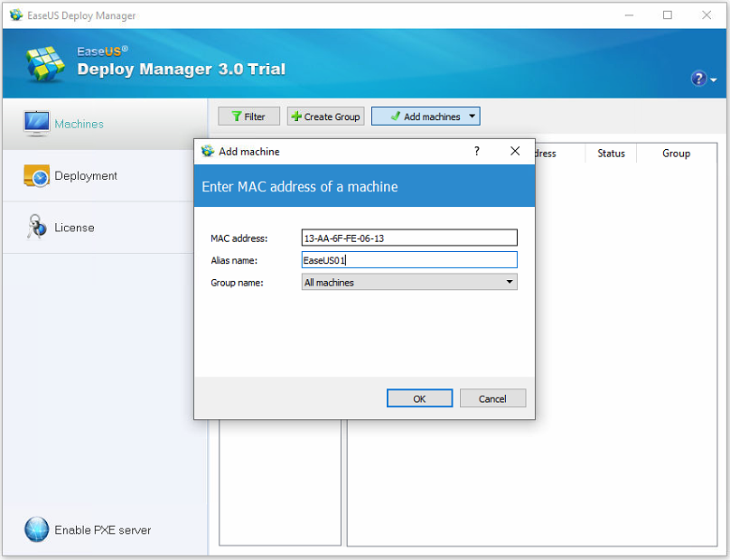Click the Filter button

248,117
